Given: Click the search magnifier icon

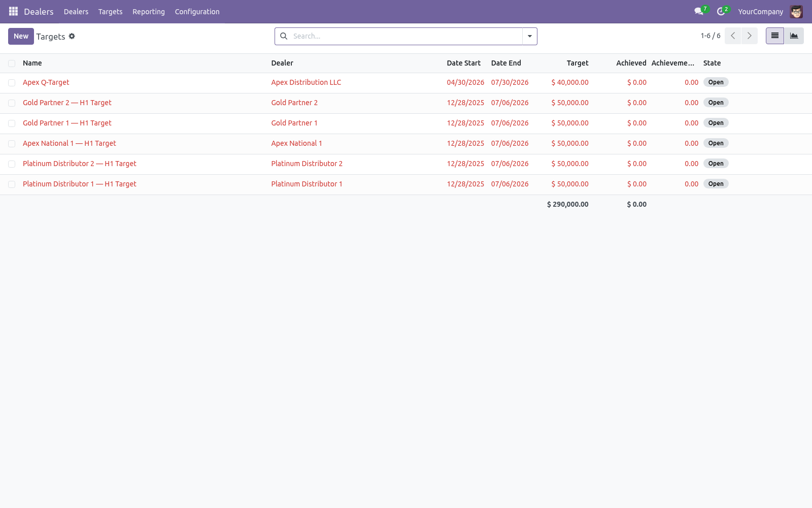Looking at the screenshot, I should click(284, 36).
